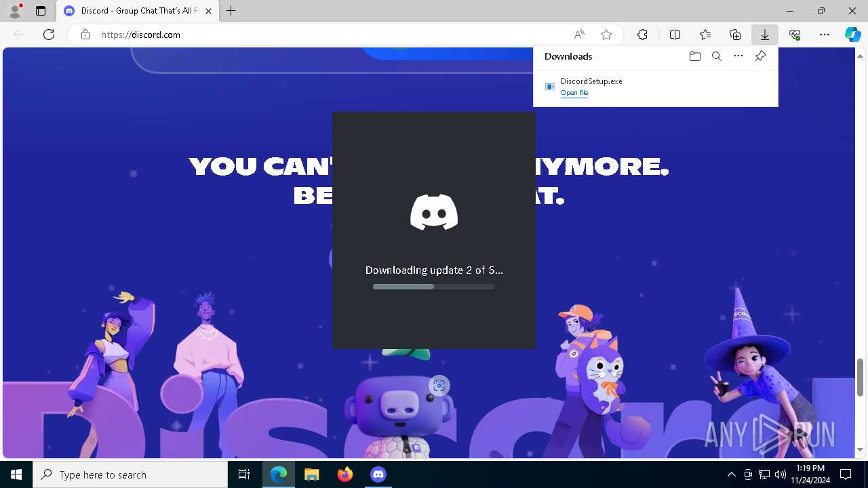868x488 pixels.
Task: Open the Windows Start menu
Action: 16,474
